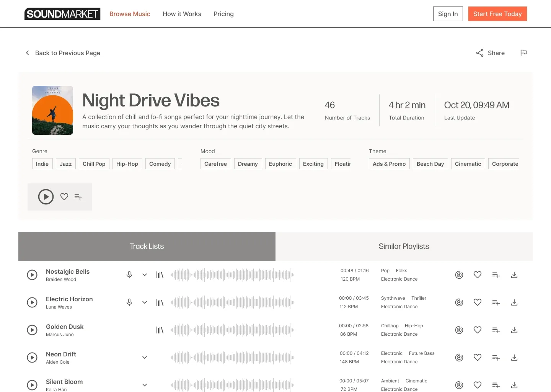Expand Neon Drift track details
Image resolution: width=551 pixels, height=392 pixels.
tap(145, 358)
